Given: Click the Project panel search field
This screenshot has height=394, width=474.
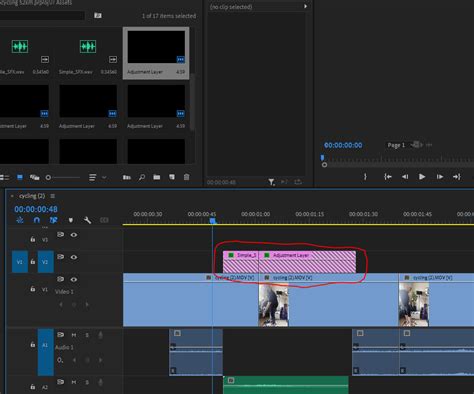Looking at the screenshot, I should (42, 15).
